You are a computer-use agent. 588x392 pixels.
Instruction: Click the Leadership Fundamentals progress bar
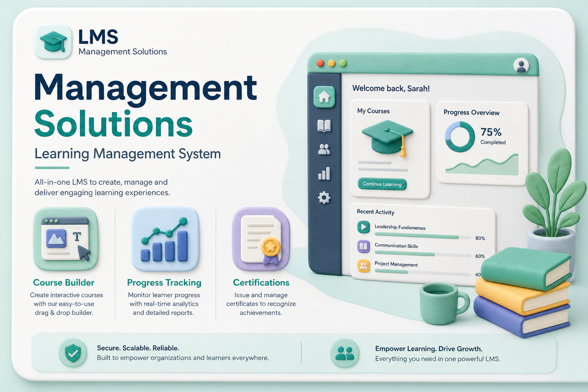(x=423, y=236)
